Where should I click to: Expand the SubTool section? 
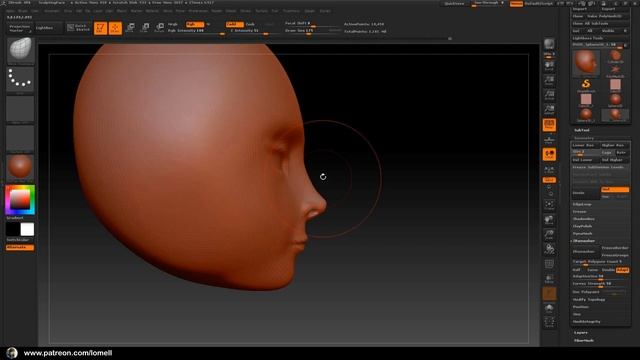582,130
